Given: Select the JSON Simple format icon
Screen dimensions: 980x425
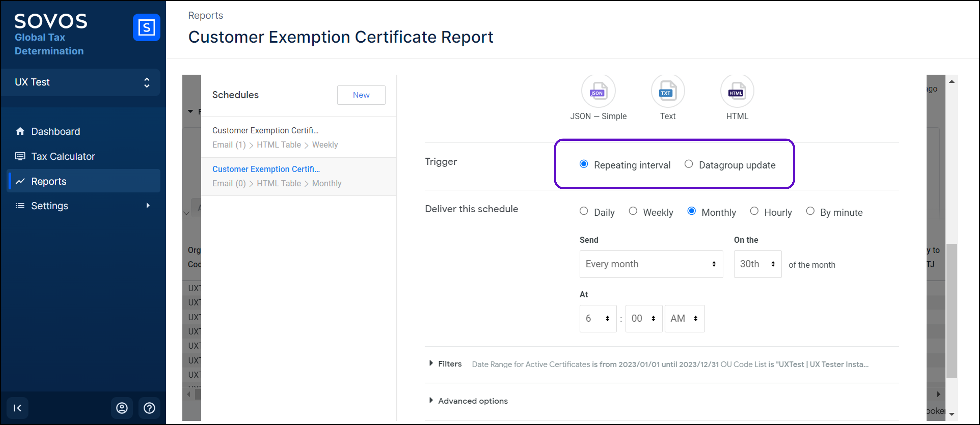Looking at the screenshot, I should [598, 92].
